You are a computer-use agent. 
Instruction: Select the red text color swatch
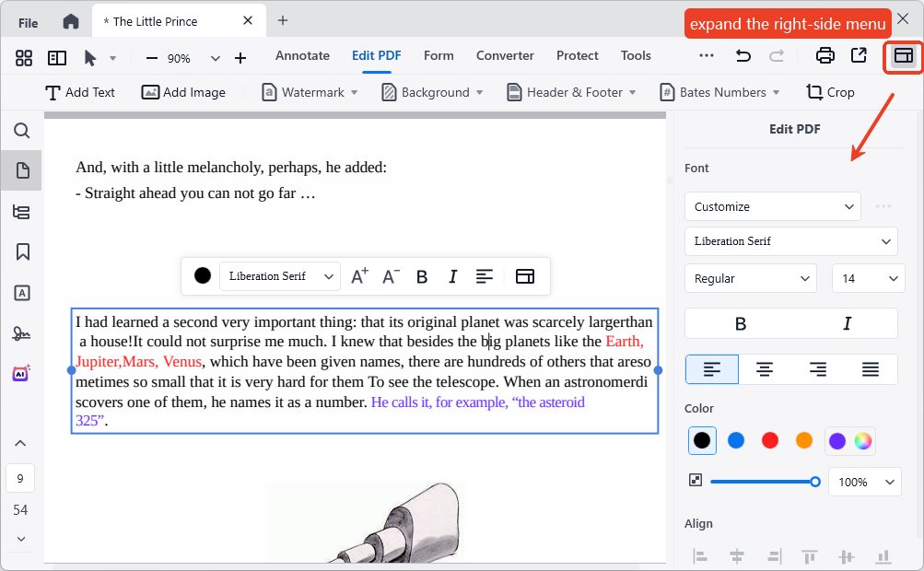(x=769, y=440)
